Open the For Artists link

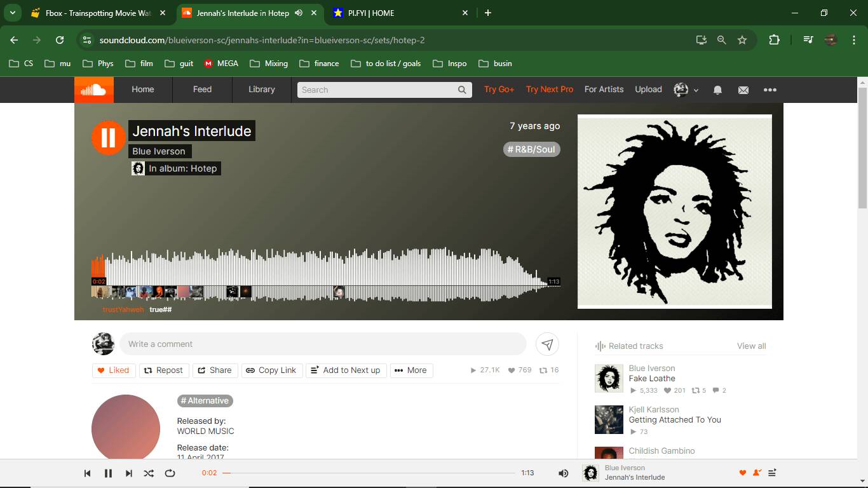(x=604, y=90)
